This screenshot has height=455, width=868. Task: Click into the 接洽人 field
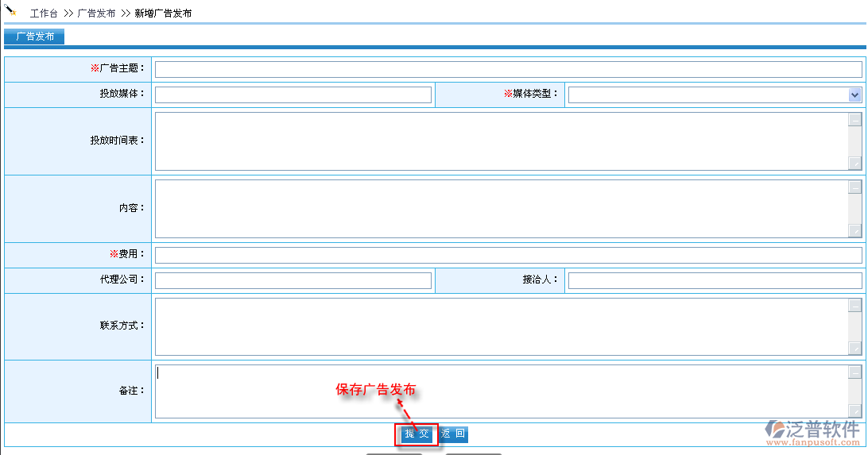click(715, 280)
